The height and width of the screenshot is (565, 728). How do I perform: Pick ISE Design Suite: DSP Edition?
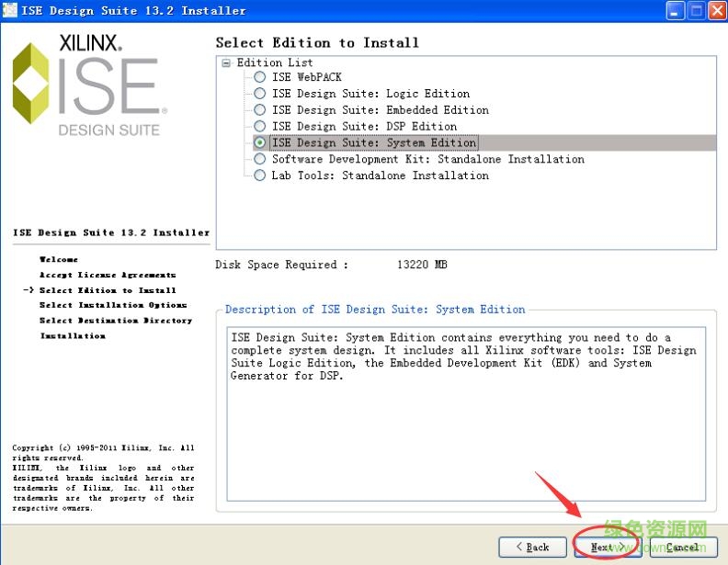tap(260, 127)
